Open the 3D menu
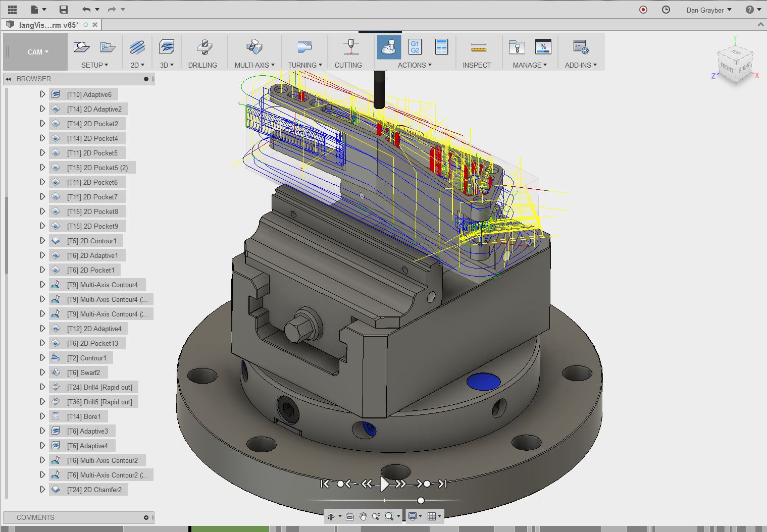This screenshot has height=532, width=767. click(167, 65)
